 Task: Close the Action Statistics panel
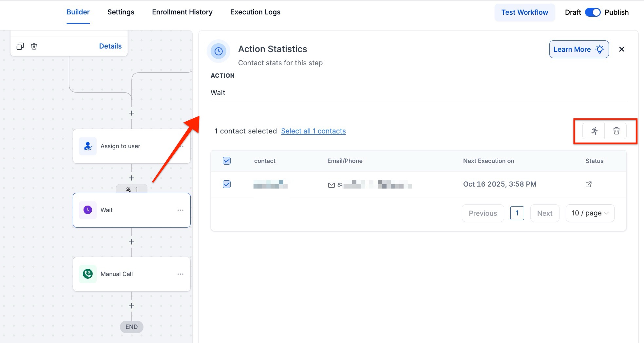pos(621,49)
